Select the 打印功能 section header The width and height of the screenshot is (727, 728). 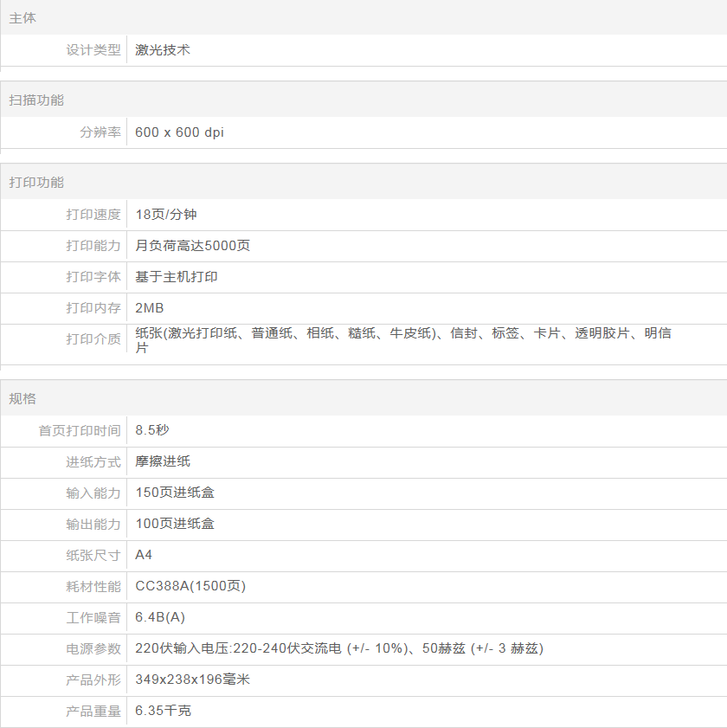(x=36, y=183)
